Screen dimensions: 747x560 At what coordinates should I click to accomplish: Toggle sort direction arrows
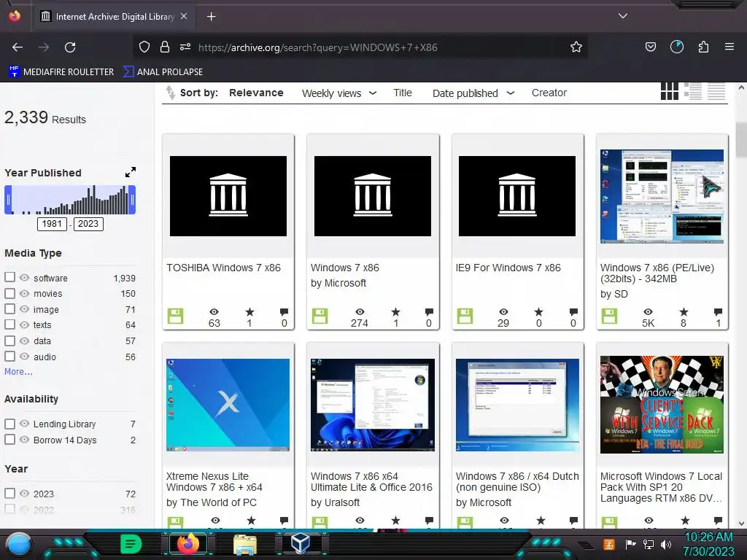[x=170, y=93]
